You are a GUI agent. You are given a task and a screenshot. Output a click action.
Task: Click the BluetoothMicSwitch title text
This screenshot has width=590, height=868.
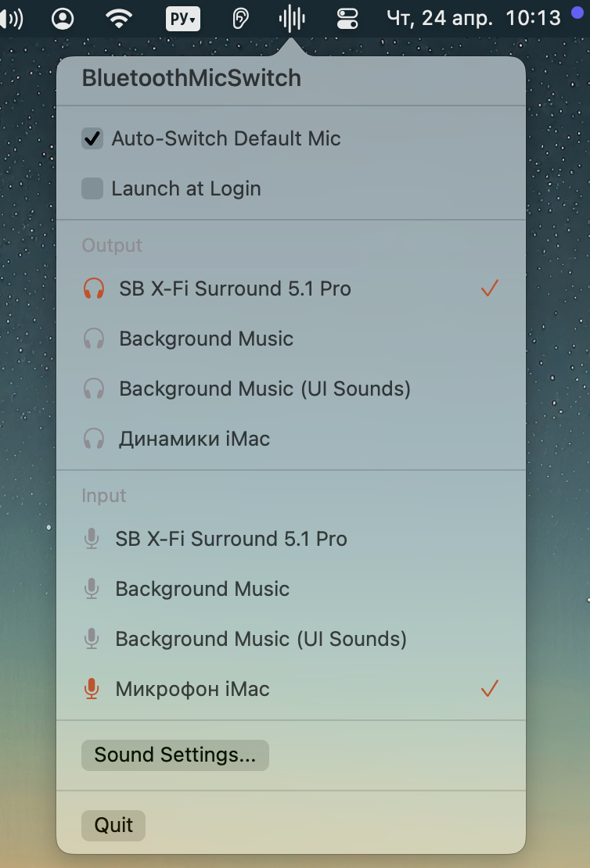(192, 78)
